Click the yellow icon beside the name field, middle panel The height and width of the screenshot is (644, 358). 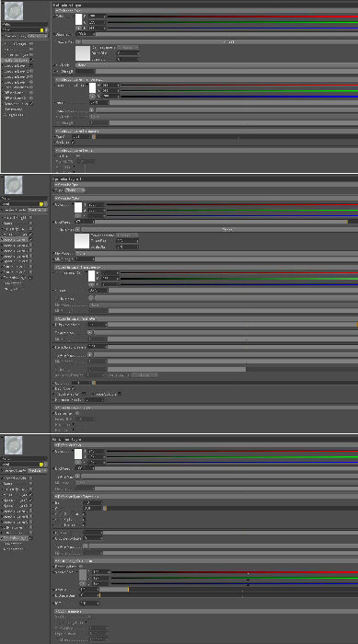[x=42, y=203]
